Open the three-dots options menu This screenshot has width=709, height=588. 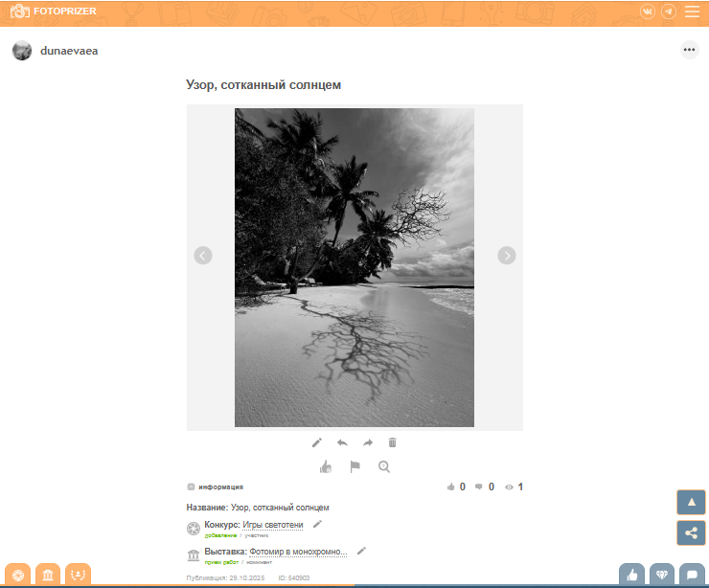point(689,50)
